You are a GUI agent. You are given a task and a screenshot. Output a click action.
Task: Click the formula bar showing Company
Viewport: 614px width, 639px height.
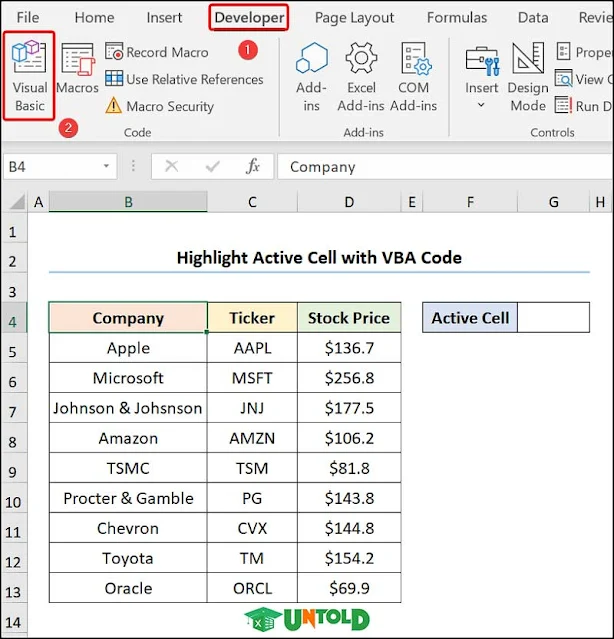(x=445, y=166)
